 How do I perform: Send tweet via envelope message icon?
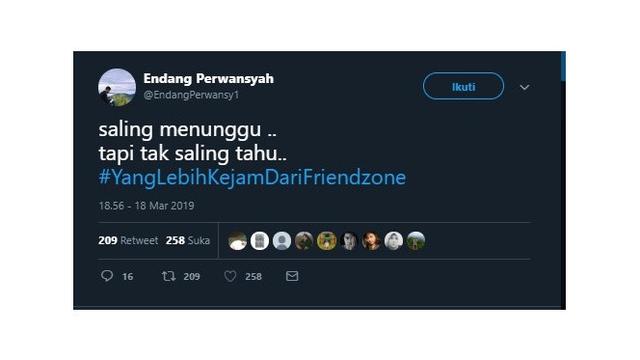(292, 276)
